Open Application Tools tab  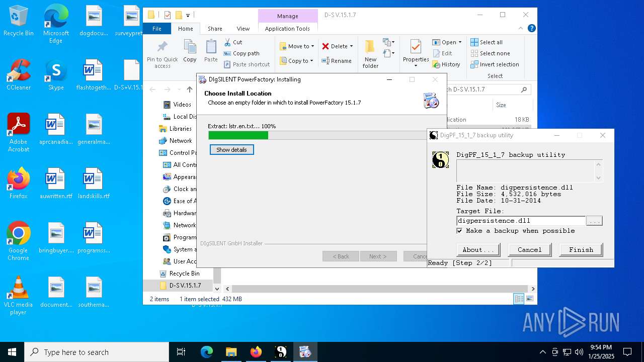287,29
